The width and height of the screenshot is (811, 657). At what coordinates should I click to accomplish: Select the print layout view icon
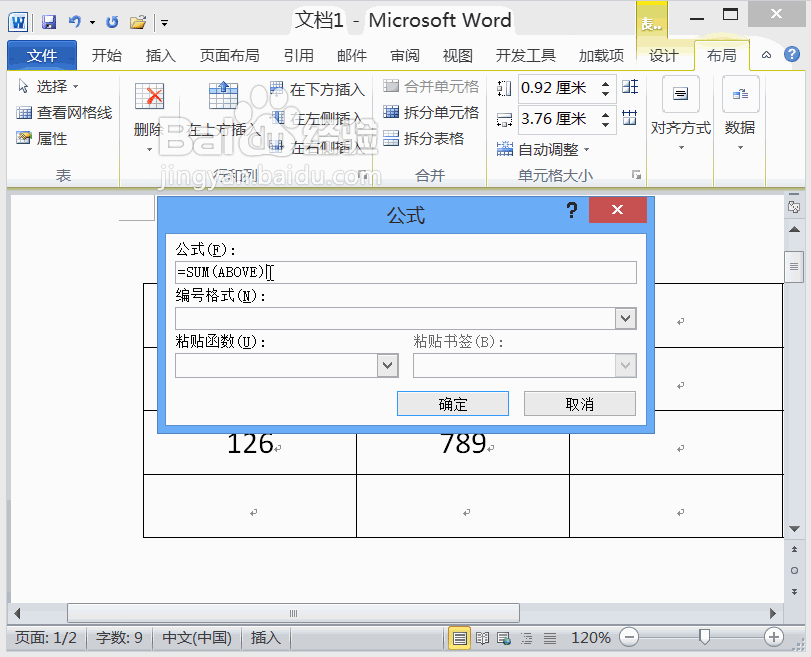coord(459,638)
